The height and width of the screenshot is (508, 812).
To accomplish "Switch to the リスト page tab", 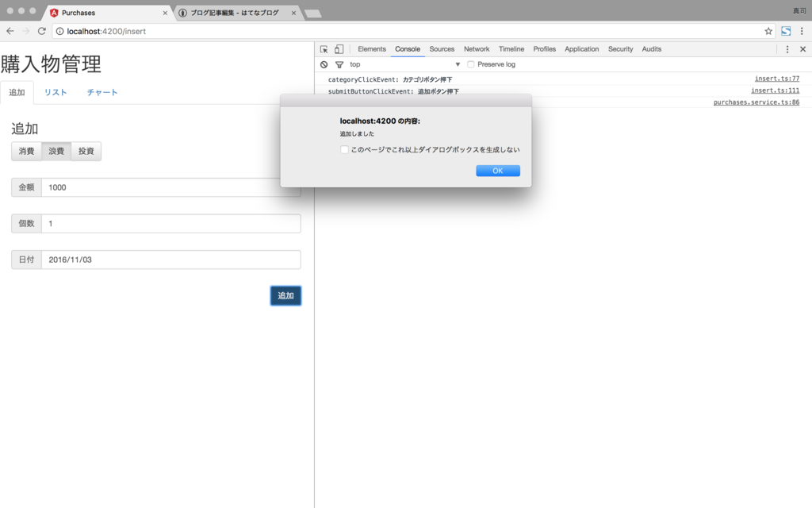I will click(x=56, y=92).
